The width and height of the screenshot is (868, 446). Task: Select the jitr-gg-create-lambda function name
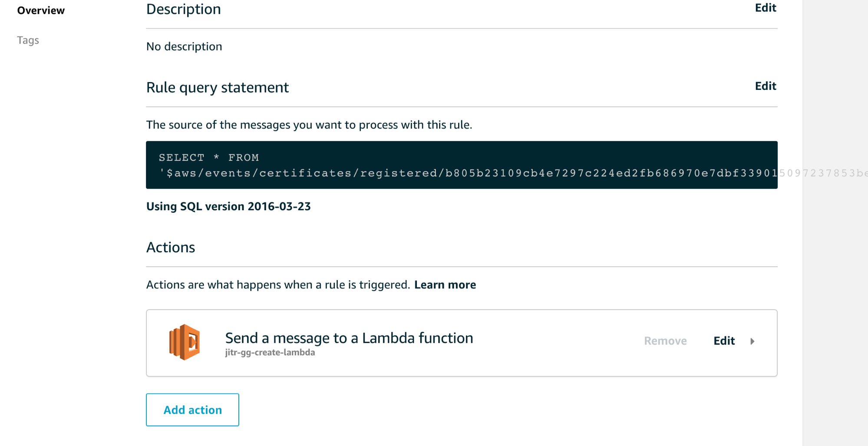coord(270,353)
